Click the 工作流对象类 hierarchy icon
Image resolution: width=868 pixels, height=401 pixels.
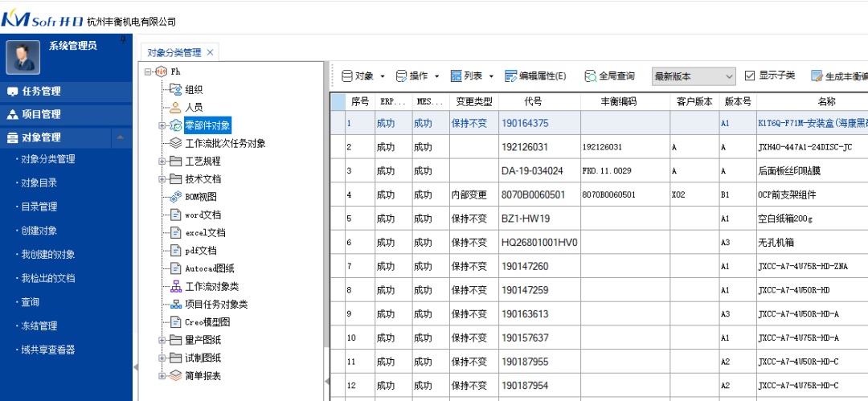[175, 286]
